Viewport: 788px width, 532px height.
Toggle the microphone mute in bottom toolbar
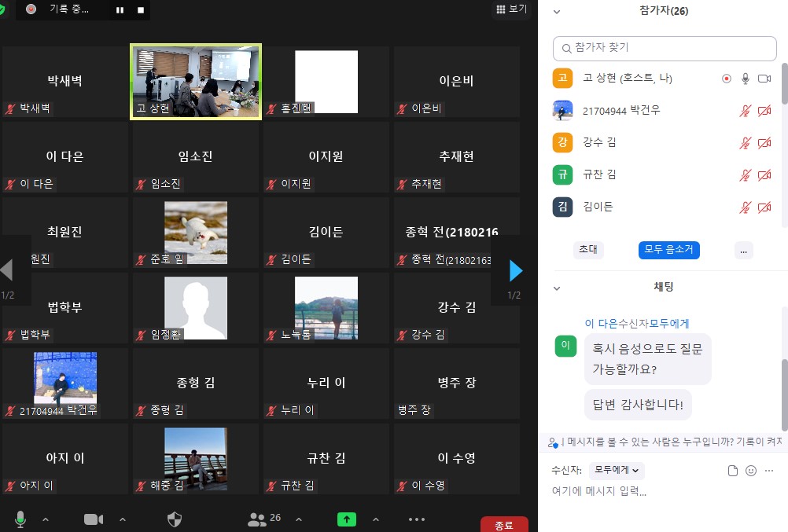(20, 519)
